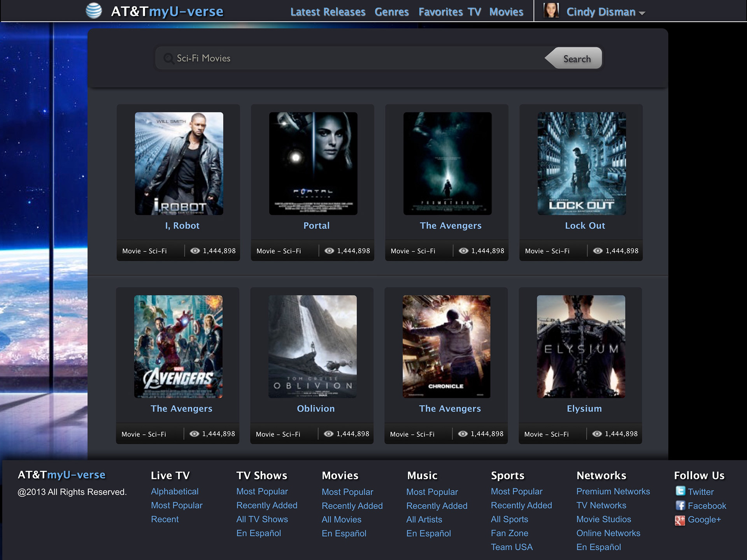The image size is (747, 560).
Task: Open the Elysium poster thumbnail
Action: 581,346
